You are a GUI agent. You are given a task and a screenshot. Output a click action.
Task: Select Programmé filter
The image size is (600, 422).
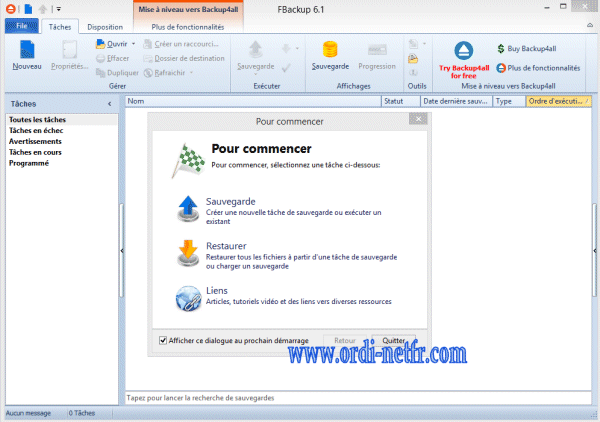[61, 163]
